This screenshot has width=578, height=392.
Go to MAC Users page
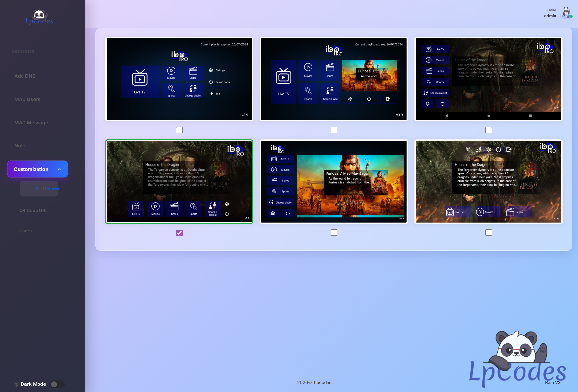click(x=27, y=99)
